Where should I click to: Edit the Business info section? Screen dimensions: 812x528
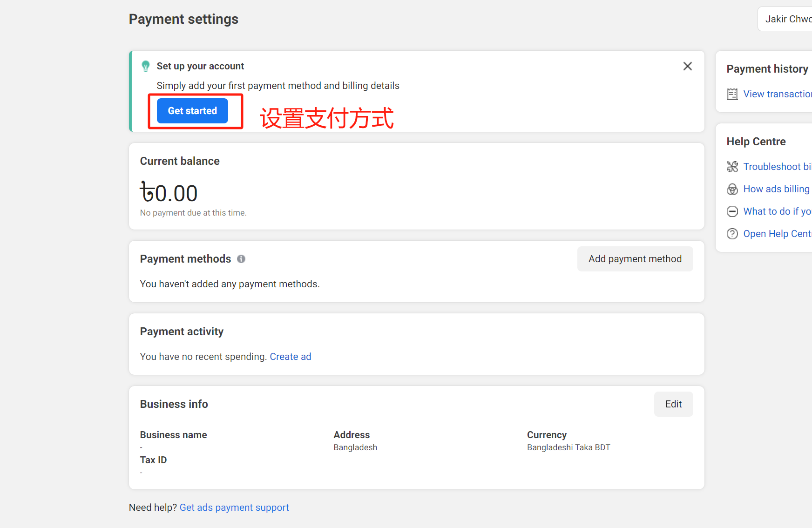(x=673, y=404)
